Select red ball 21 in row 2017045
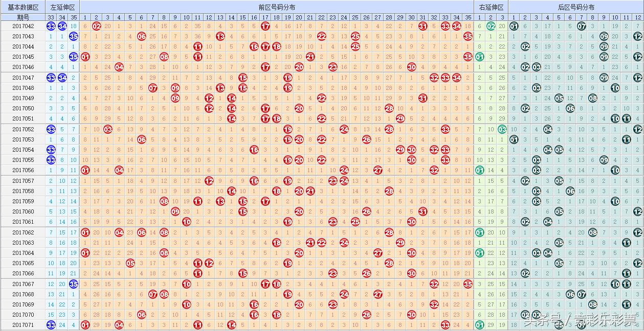This screenshot has height=331, width=644. click(310, 57)
